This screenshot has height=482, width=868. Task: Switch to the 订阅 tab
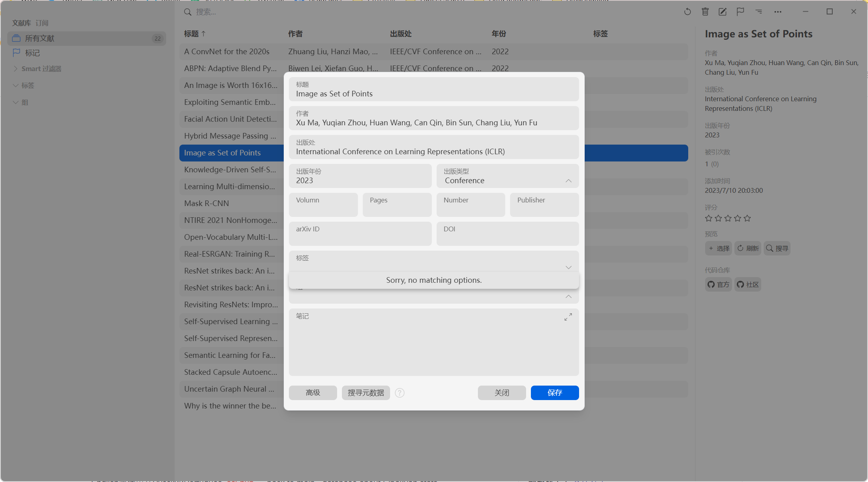(42, 23)
